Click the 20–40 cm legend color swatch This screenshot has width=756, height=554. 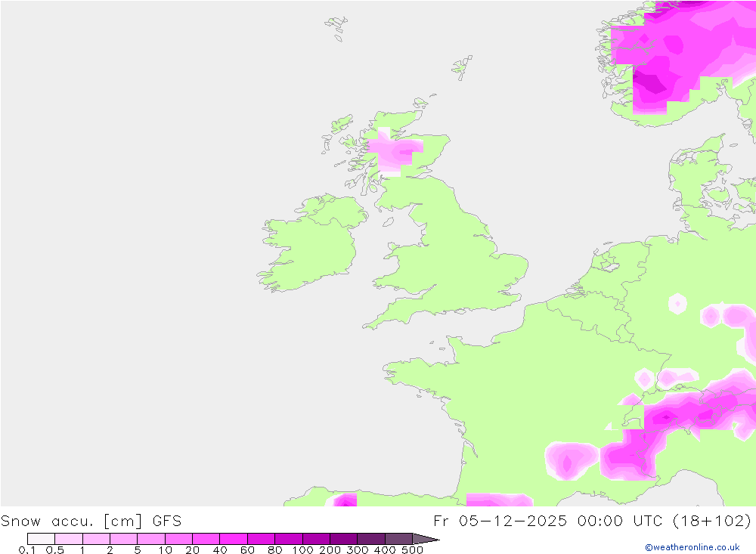tap(206, 539)
